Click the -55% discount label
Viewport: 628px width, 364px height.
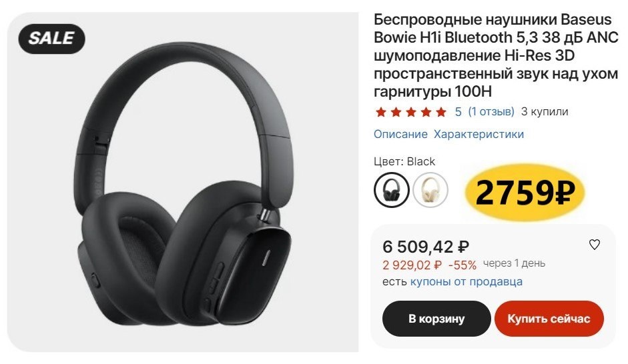[x=462, y=265]
